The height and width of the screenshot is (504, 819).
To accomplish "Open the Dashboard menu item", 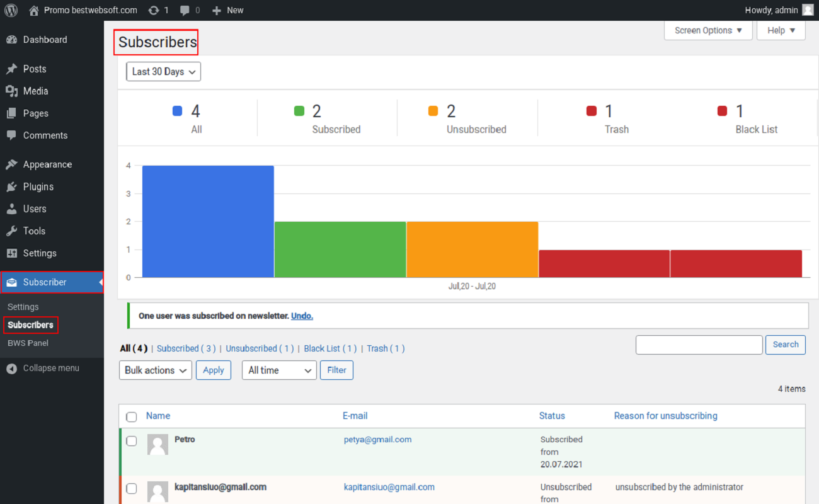I will tap(52, 40).
